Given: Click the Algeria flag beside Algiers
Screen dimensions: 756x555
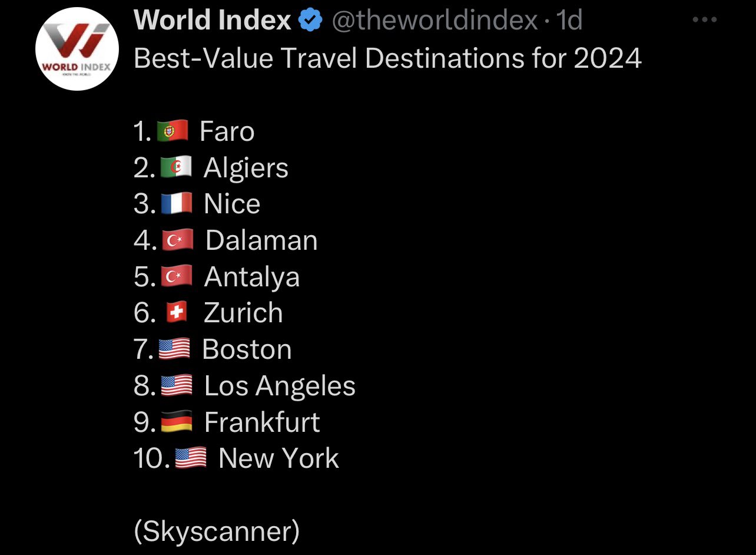Looking at the screenshot, I should (176, 168).
